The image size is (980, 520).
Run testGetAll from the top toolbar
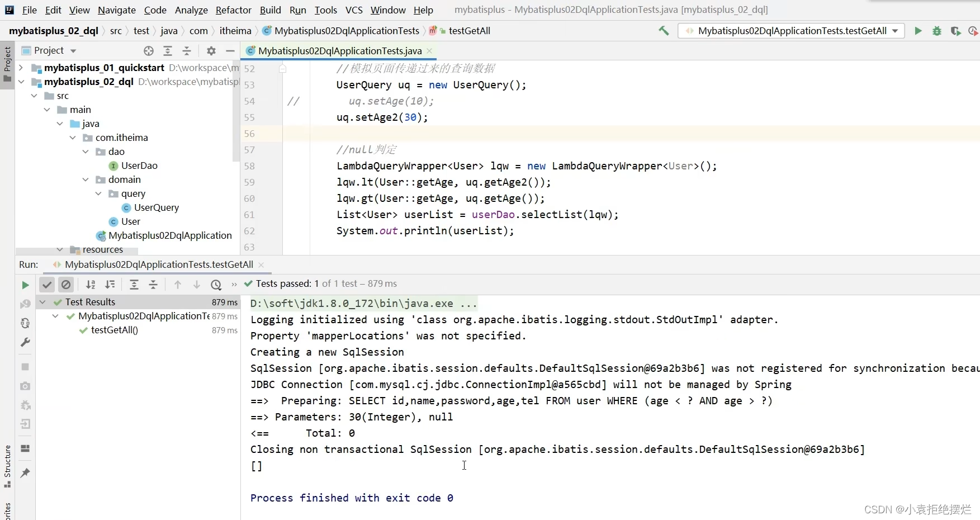click(918, 31)
